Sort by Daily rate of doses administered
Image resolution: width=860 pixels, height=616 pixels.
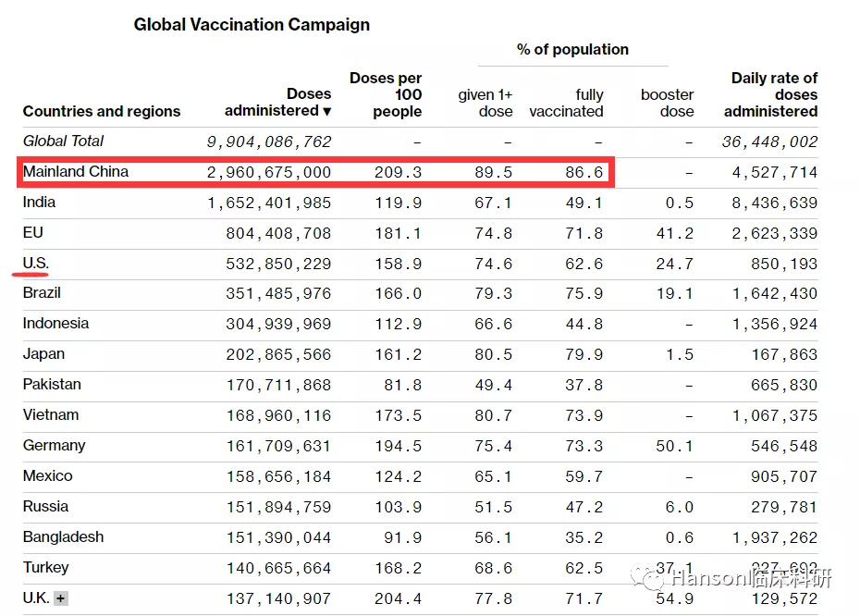tap(771, 95)
